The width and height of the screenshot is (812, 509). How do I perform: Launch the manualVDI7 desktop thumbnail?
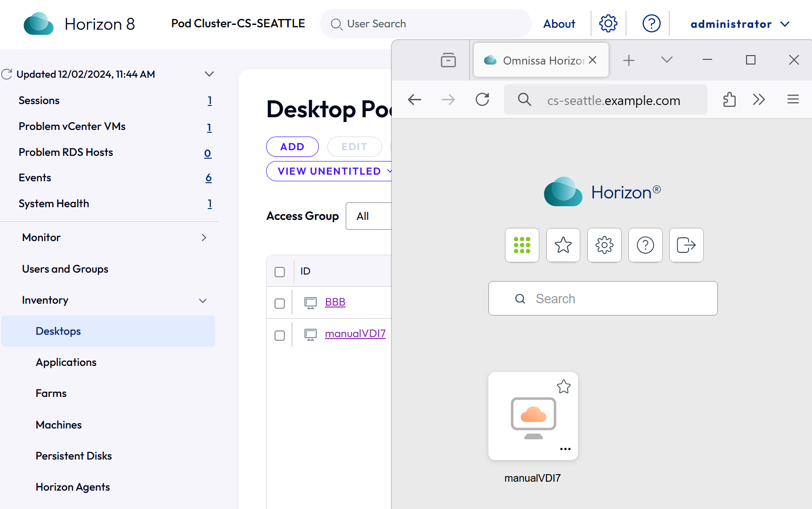pos(533,416)
